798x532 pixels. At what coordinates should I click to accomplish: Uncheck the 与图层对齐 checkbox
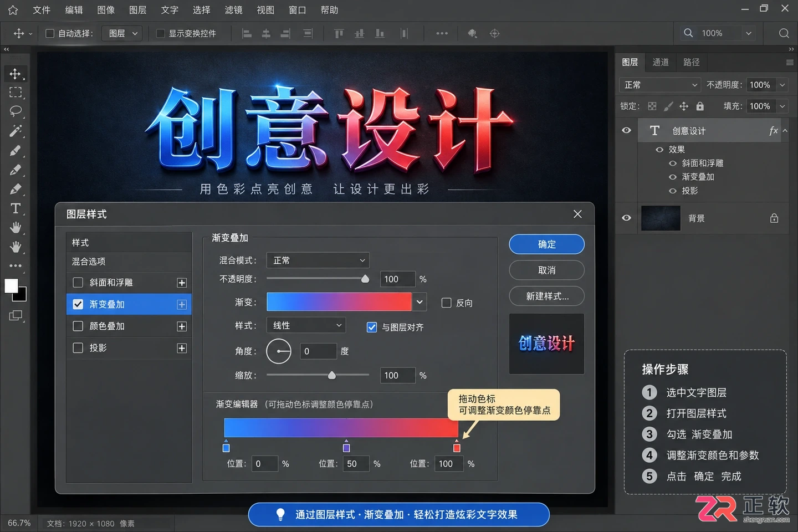tap(372, 327)
